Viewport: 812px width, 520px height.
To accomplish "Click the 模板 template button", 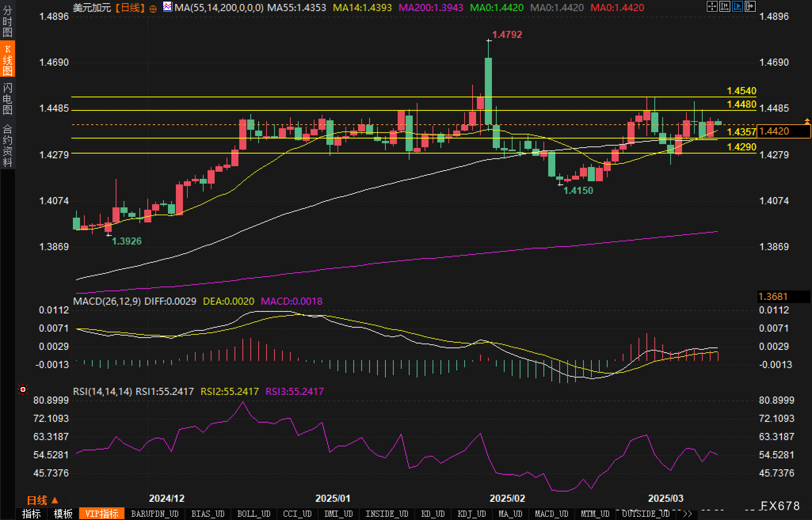I will (63, 514).
